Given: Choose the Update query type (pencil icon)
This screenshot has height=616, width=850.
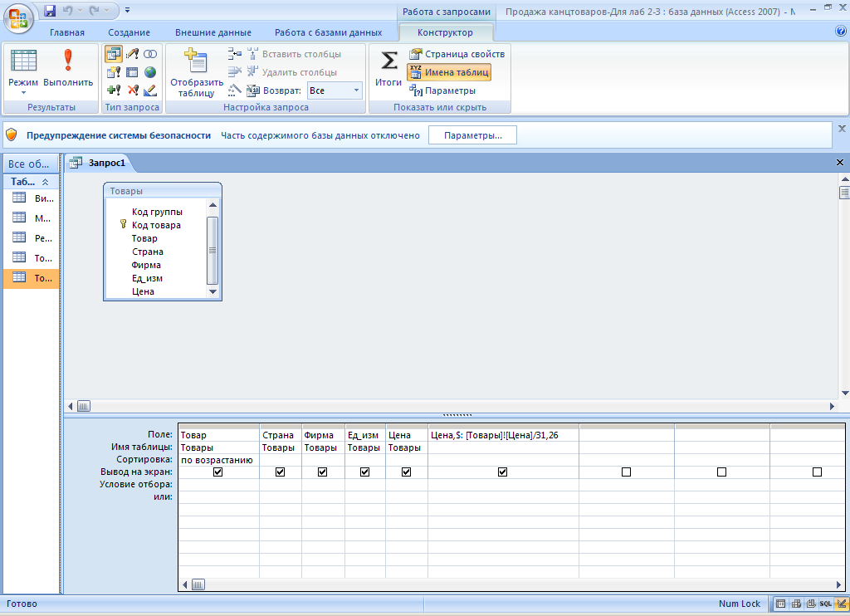Looking at the screenshot, I should [132, 54].
